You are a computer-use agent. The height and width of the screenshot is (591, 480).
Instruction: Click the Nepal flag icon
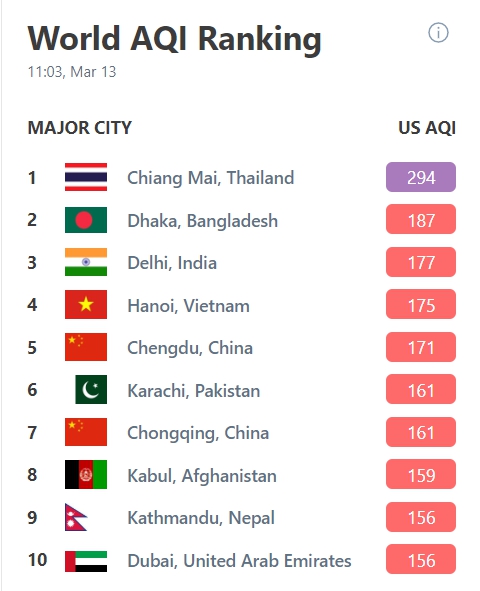click(76, 517)
